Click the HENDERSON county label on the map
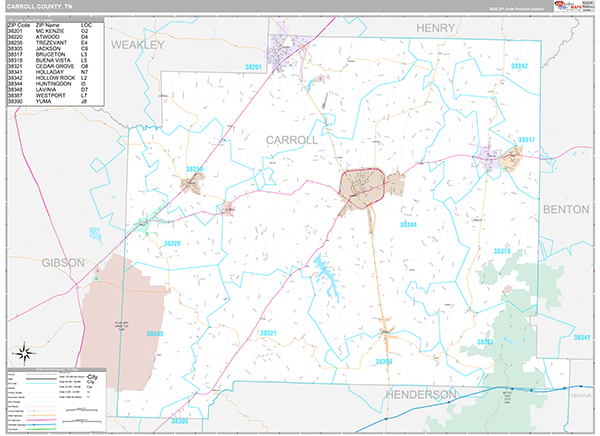This screenshot has height=436, width=600. [x=421, y=395]
